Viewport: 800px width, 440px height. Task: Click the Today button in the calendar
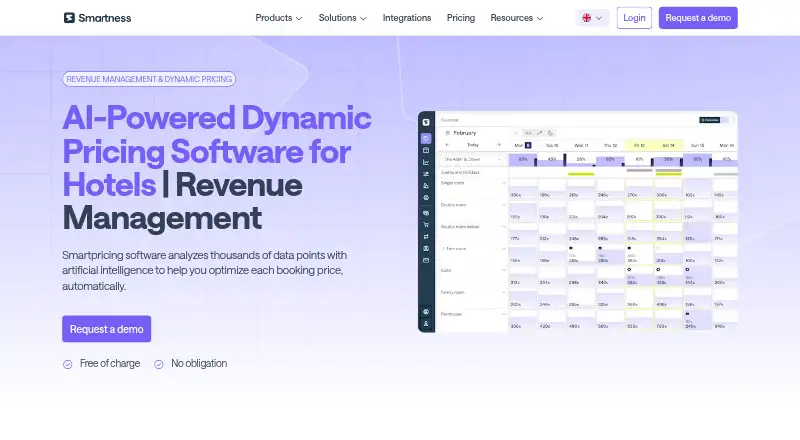[473, 145]
